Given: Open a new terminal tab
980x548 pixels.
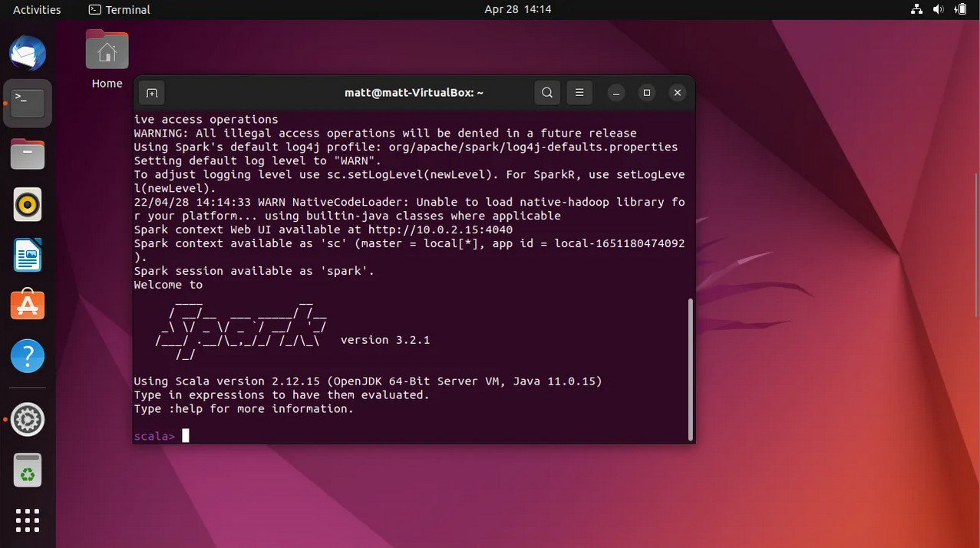Looking at the screenshot, I should [152, 93].
